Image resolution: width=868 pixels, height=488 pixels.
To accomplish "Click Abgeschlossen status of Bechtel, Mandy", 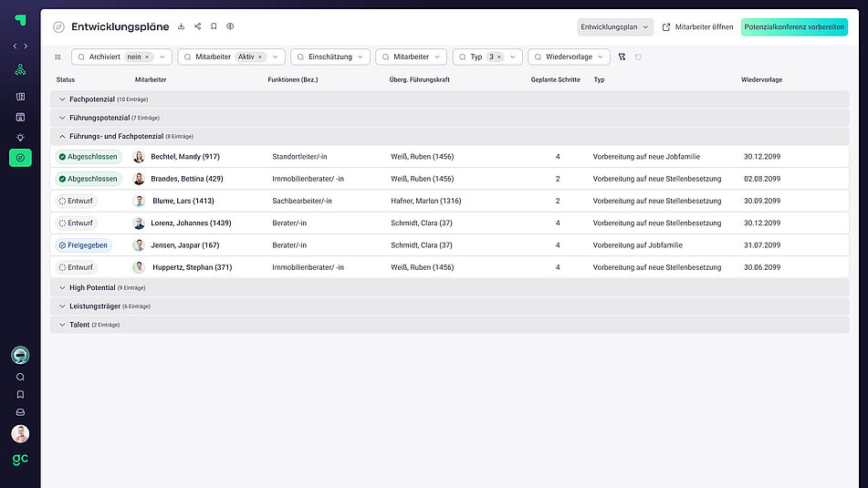I will pos(89,157).
